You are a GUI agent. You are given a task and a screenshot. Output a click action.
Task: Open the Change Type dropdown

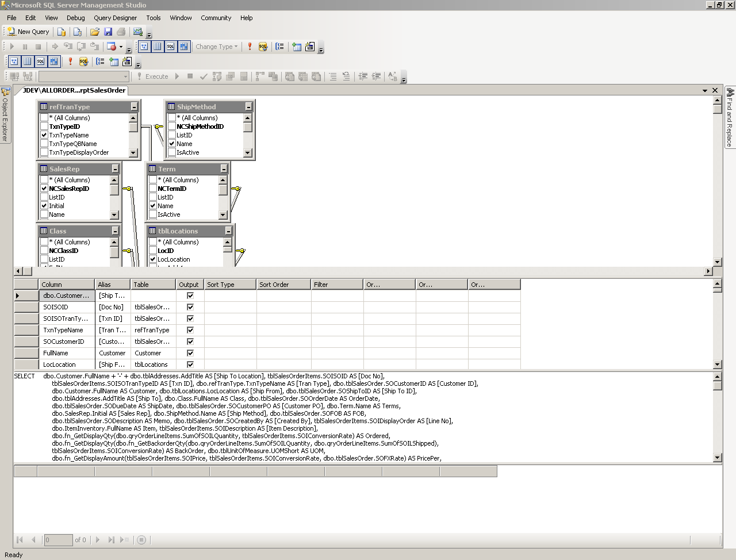216,47
